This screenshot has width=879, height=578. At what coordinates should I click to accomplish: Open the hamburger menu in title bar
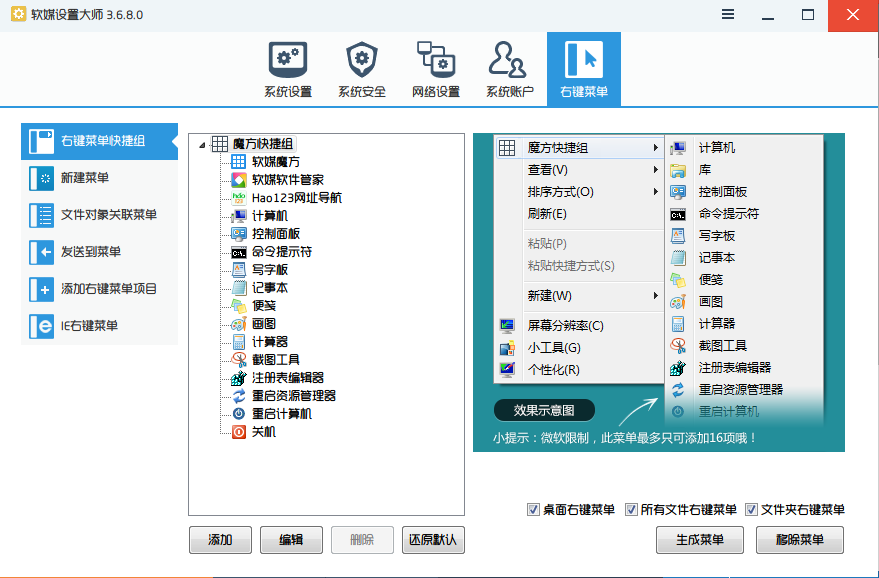click(x=728, y=15)
